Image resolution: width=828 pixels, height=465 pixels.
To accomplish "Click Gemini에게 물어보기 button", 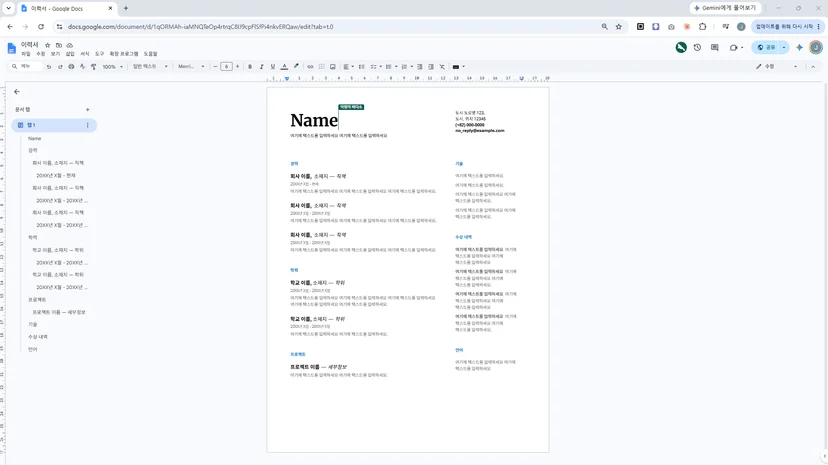I will 725,8.
